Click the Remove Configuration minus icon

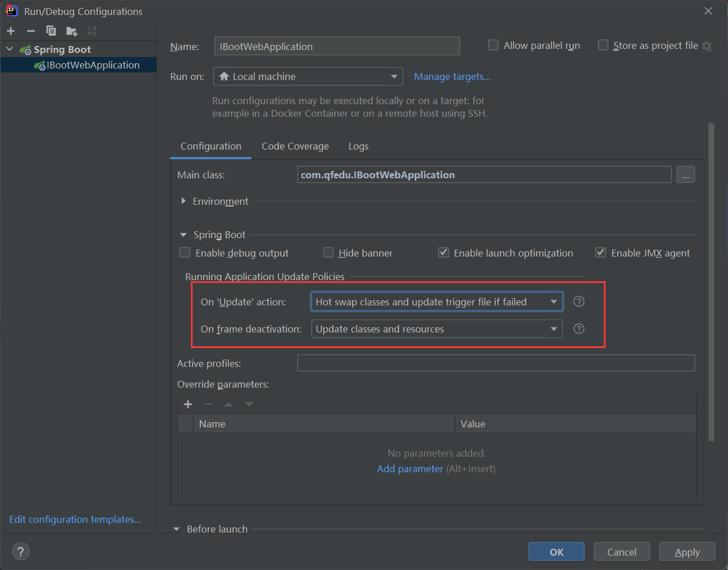(x=31, y=31)
